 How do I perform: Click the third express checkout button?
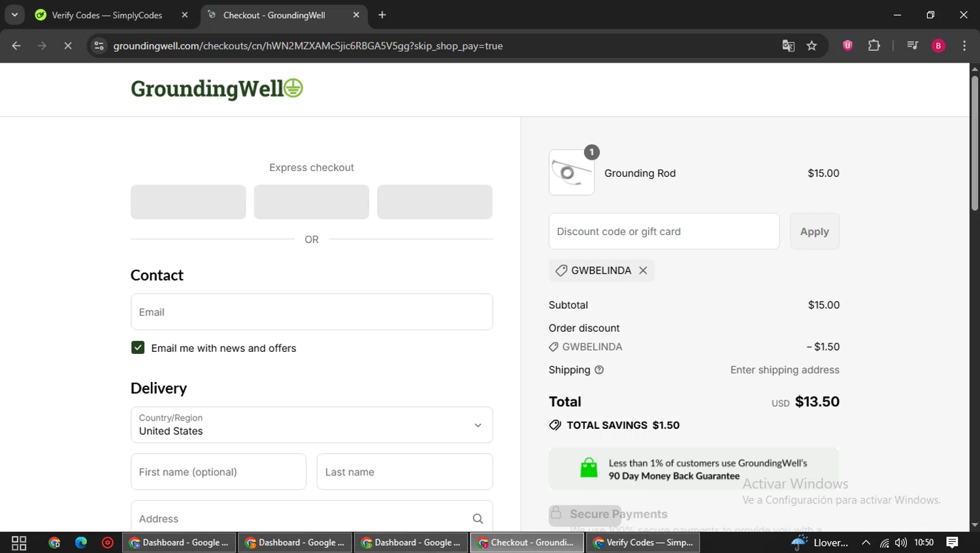click(434, 202)
